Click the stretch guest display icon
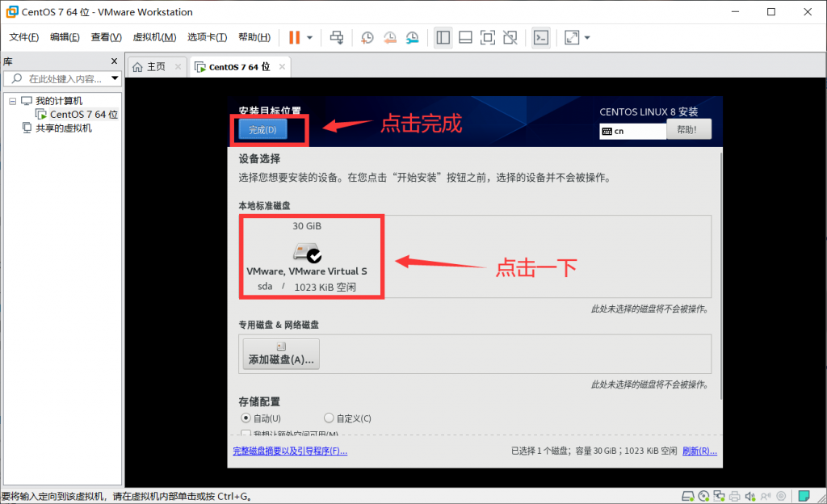Image resolution: width=827 pixels, height=504 pixels. (x=572, y=37)
